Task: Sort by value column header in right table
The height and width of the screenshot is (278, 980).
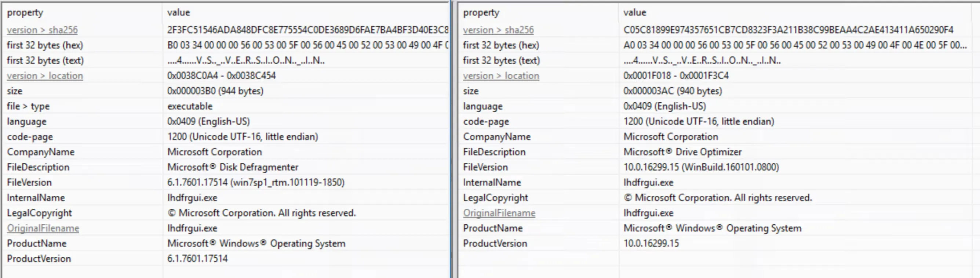Action: pos(635,12)
